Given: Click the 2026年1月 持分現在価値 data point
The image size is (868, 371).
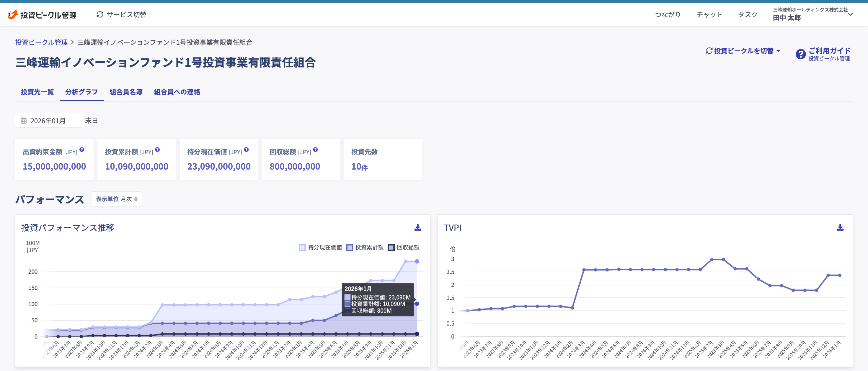Looking at the screenshot, I should (x=417, y=261).
